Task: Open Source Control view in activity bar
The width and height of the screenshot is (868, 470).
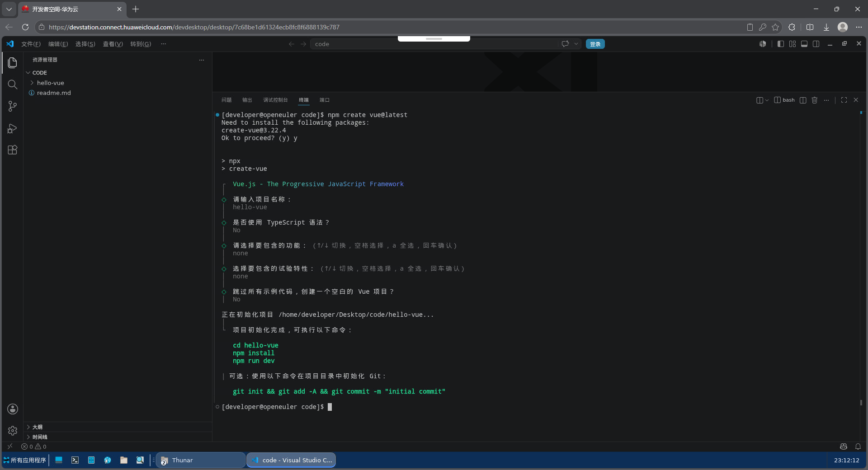Action: (x=13, y=106)
